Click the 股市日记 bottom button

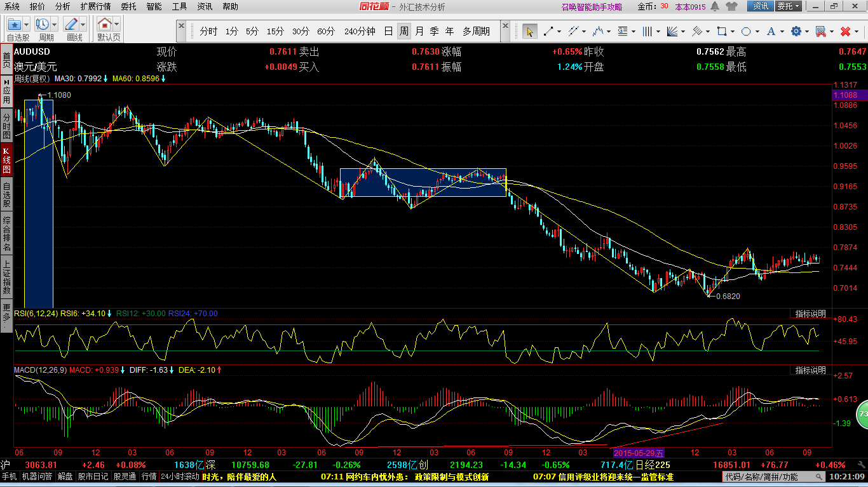tap(94, 477)
